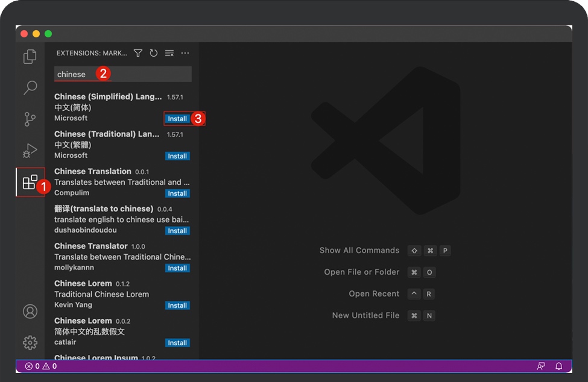
Task: Install the translate to chinese extension
Action: click(x=177, y=230)
